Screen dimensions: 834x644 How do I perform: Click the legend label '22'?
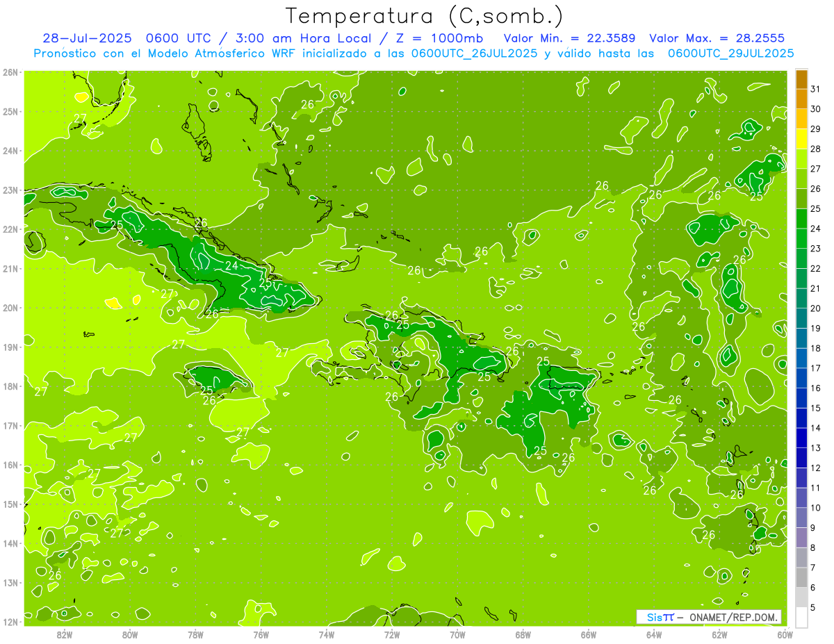815,268
